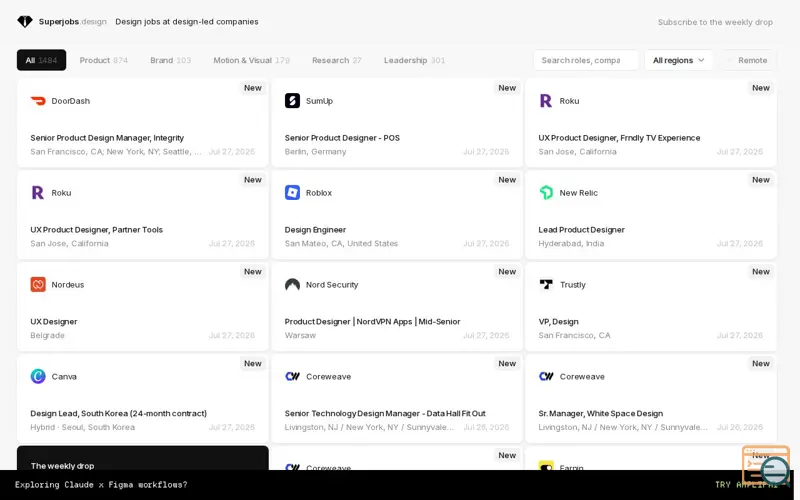Click the Roblox company logo
800x500 pixels.
click(292, 193)
